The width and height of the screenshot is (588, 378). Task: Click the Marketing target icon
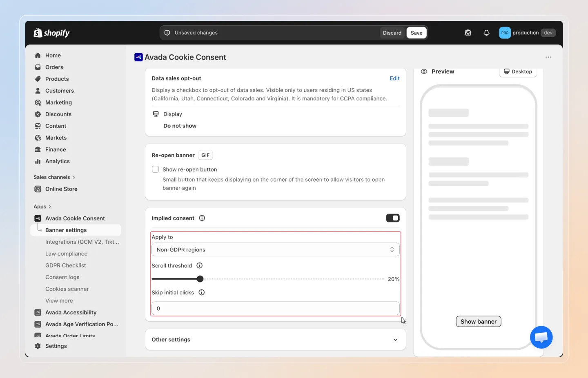coord(38,102)
